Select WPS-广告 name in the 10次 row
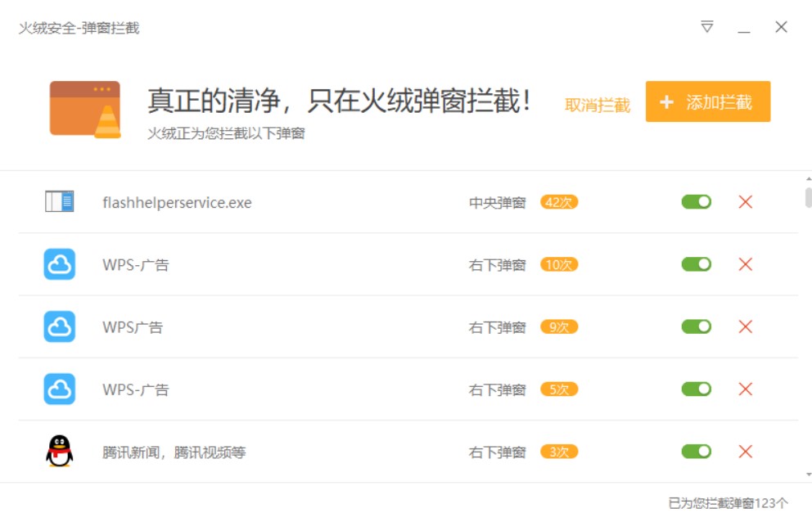 tap(136, 265)
